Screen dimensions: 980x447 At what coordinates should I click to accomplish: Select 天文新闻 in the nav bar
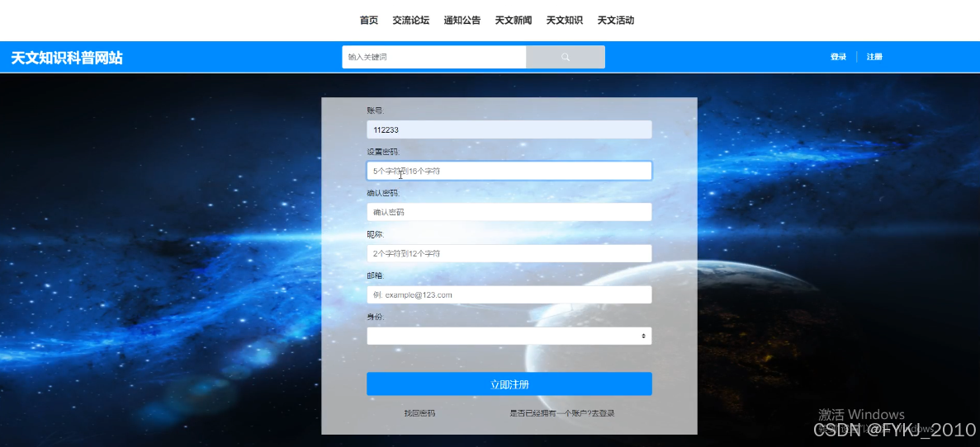coord(514,21)
